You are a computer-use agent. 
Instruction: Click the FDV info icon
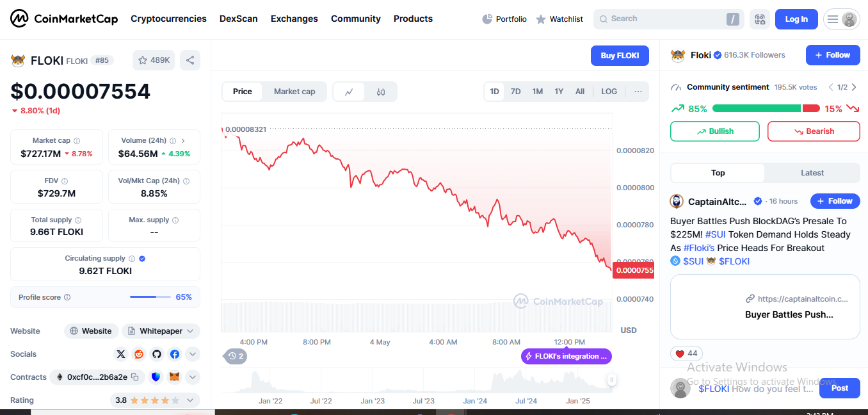pyautogui.click(x=65, y=181)
